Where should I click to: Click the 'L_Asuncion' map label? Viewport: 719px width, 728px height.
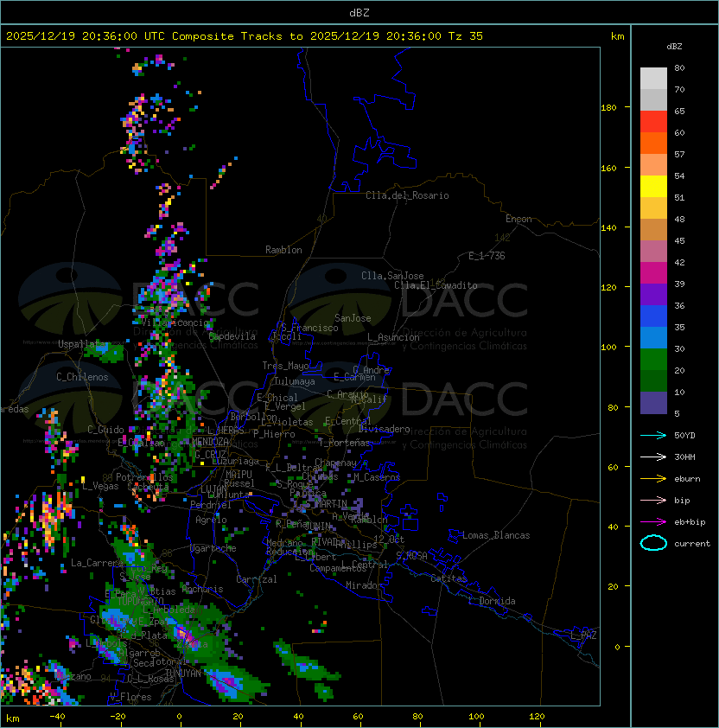[x=393, y=337]
